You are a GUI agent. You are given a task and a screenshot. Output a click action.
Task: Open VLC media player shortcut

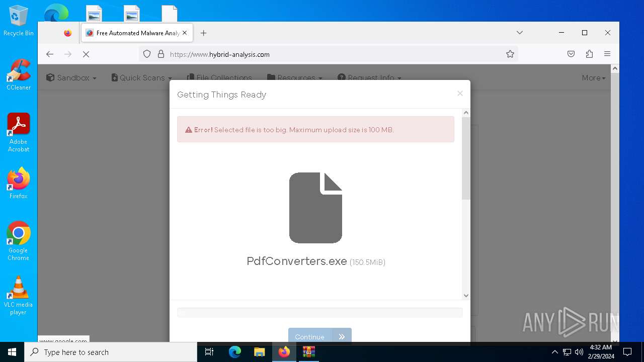click(19, 295)
